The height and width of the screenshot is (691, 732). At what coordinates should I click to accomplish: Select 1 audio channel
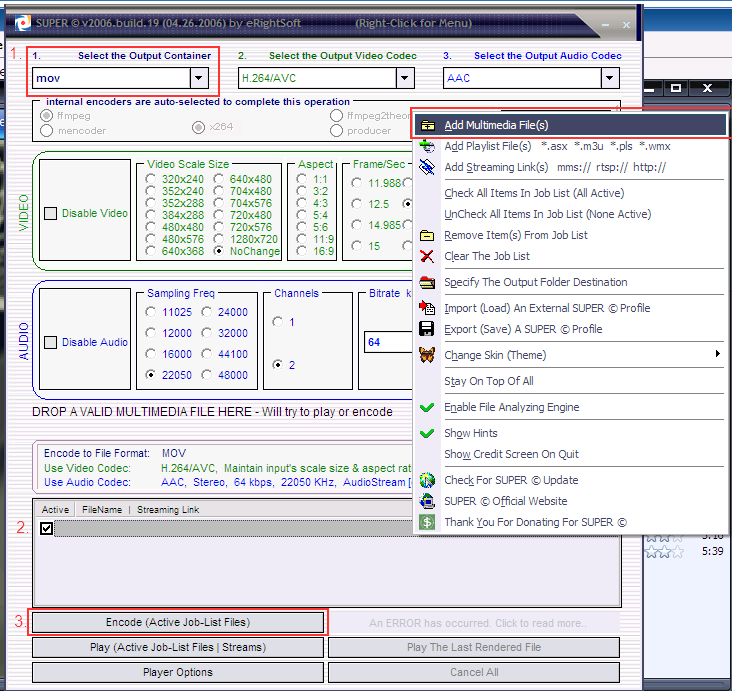pos(278,322)
